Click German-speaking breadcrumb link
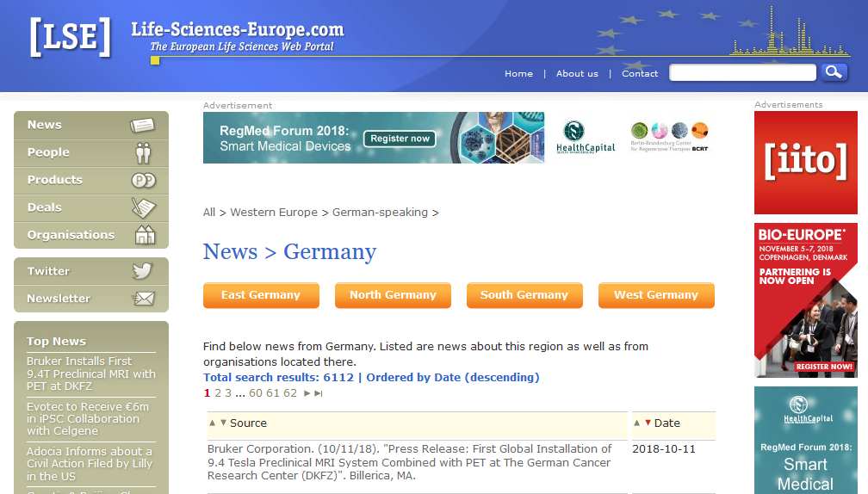The width and height of the screenshot is (868, 494). 380,213
